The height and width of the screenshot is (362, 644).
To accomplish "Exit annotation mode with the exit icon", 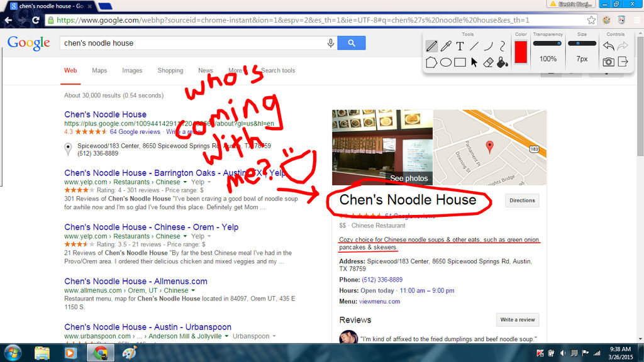I will click(623, 62).
